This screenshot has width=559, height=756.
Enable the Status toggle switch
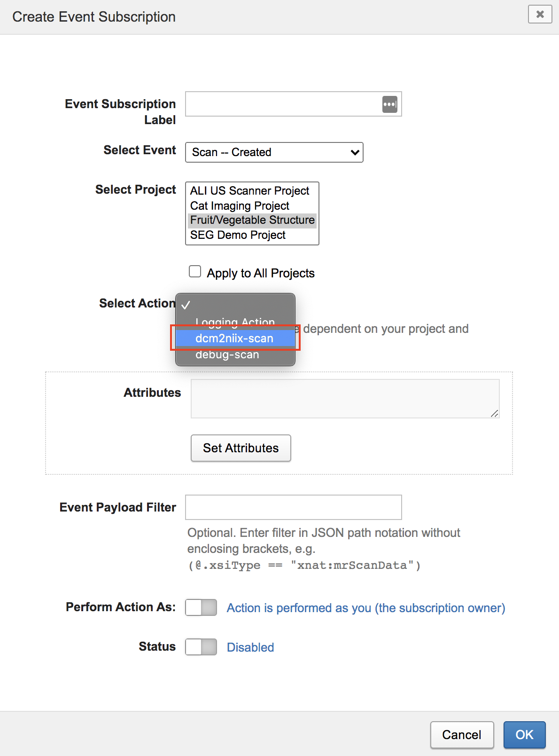coord(201,647)
